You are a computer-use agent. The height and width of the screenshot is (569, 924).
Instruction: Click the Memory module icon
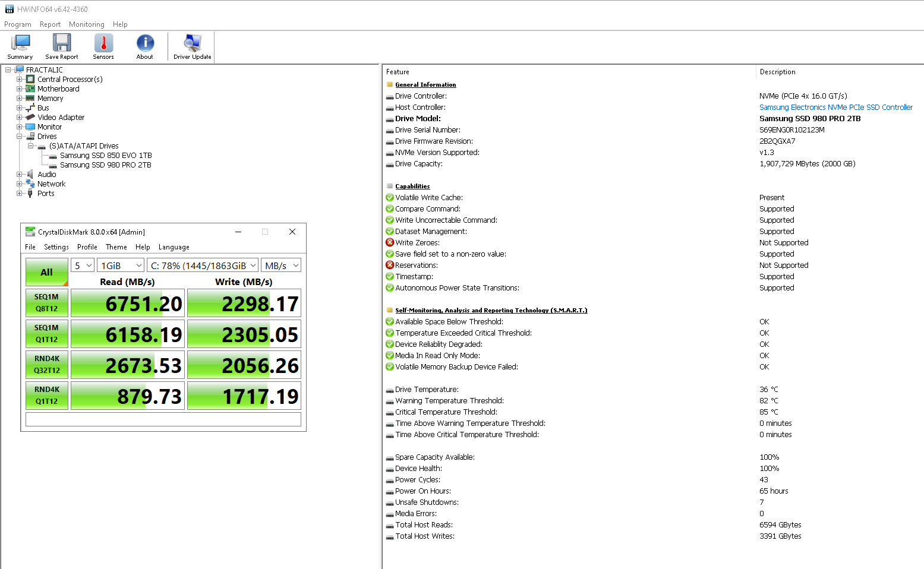tap(30, 98)
